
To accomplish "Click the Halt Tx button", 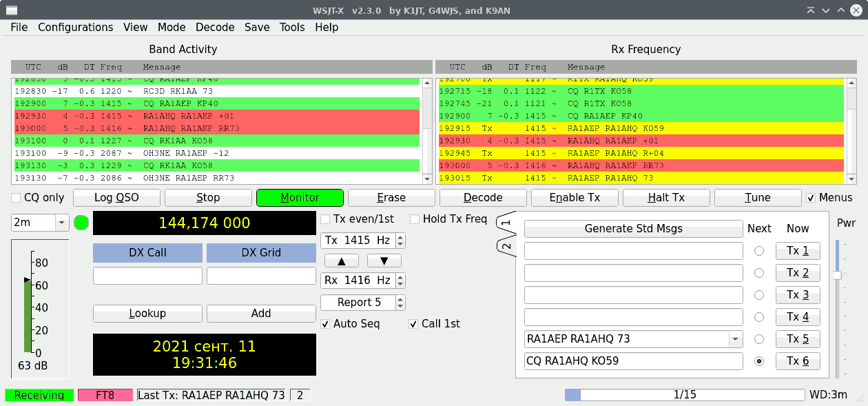I will tap(666, 198).
